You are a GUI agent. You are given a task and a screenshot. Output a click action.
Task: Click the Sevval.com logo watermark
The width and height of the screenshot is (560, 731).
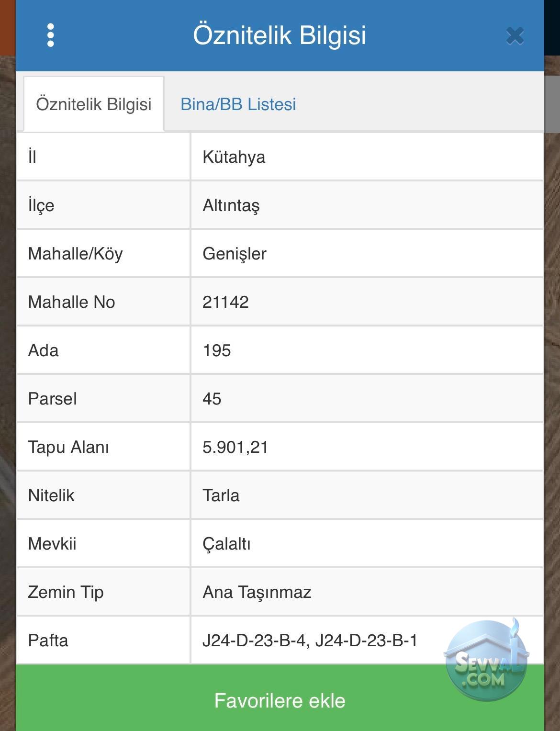point(486,660)
